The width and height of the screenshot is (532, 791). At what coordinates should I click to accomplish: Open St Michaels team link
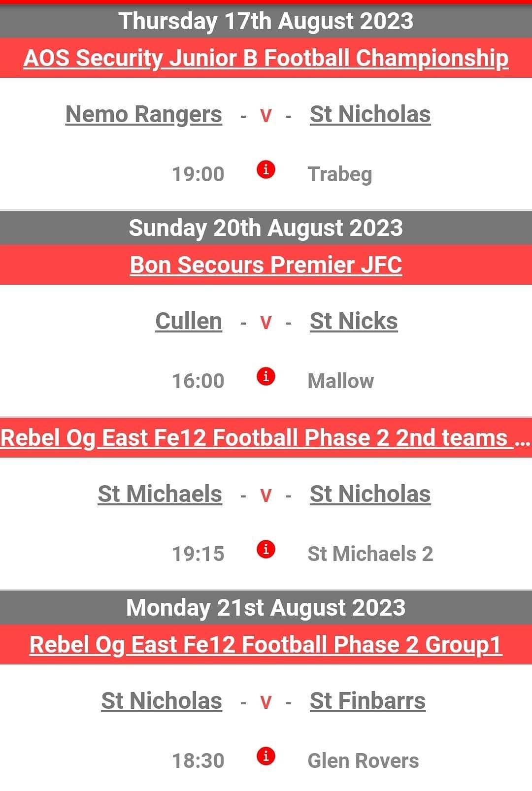160,494
